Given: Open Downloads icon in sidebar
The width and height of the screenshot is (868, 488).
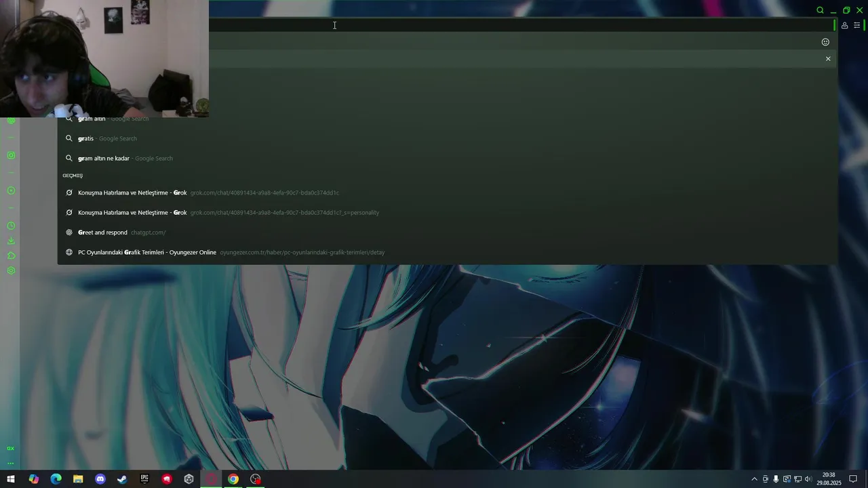Looking at the screenshot, I should [x=11, y=241].
